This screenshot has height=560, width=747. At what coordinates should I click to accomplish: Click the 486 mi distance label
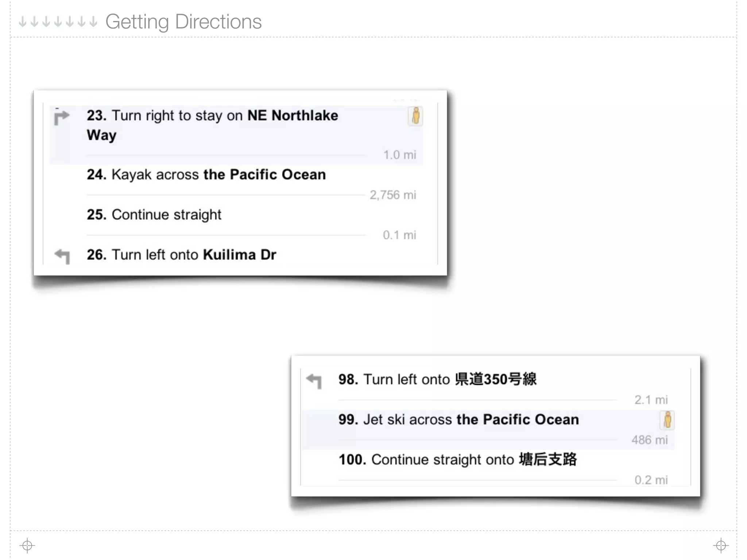point(650,440)
